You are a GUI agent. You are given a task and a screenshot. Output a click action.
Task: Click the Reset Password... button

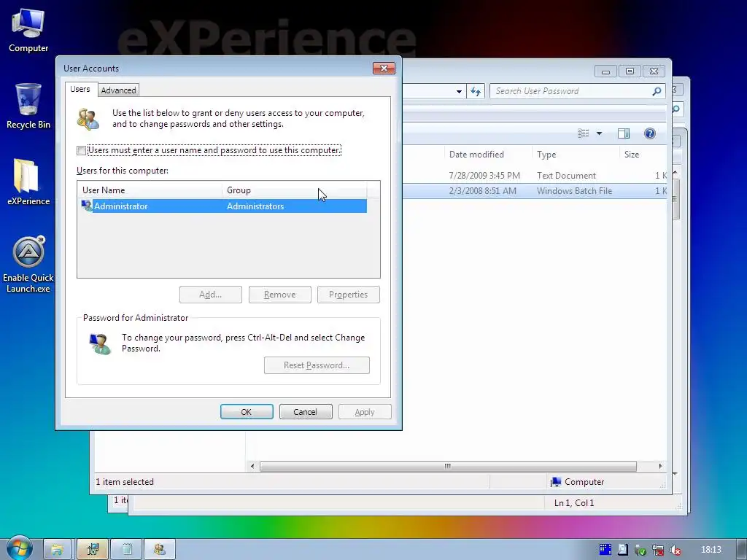[317, 365]
